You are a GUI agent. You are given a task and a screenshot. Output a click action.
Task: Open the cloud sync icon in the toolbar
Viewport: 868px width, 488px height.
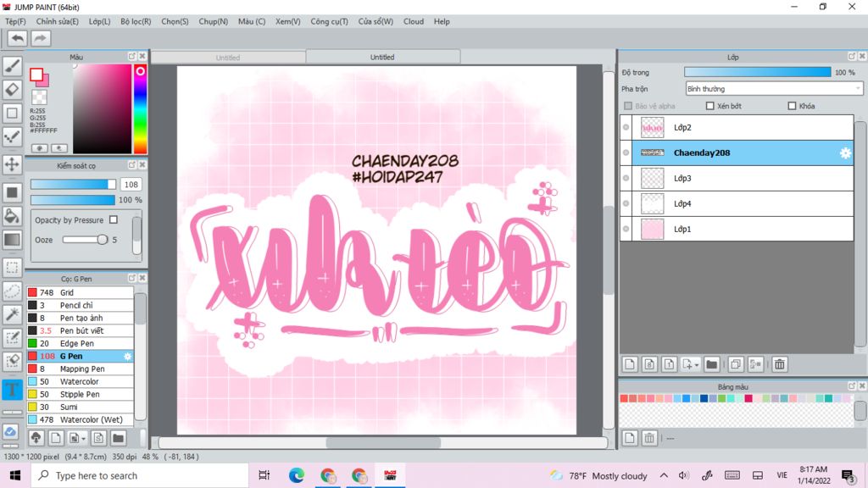click(x=10, y=431)
